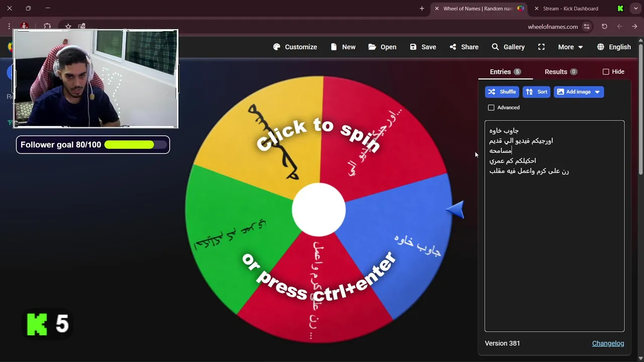Viewport: 644px width, 362px height.
Task: Click inside the entries text box
Action: coord(554,226)
